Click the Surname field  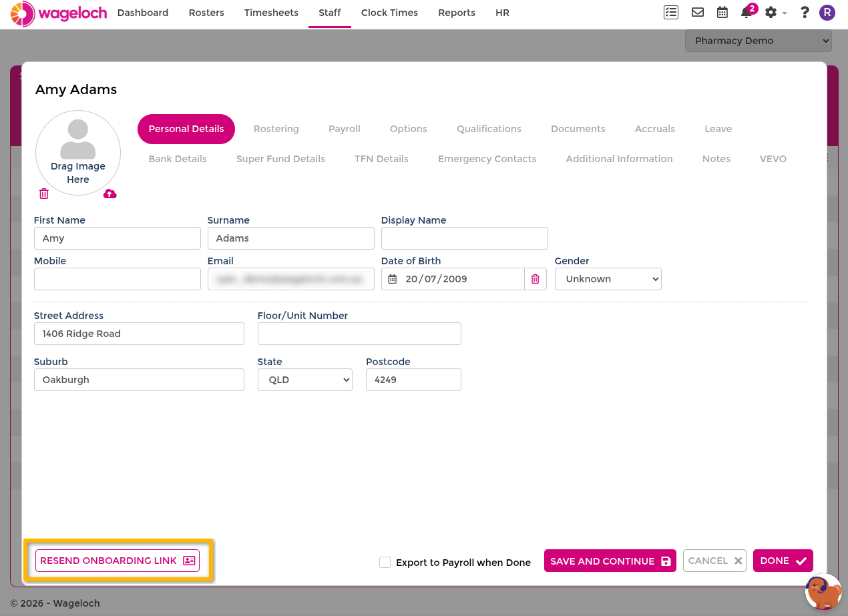point(291,238)
